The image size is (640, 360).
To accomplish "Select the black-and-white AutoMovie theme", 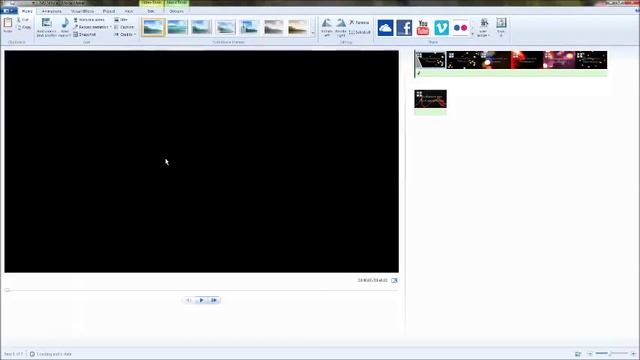I will click(273, 27).
